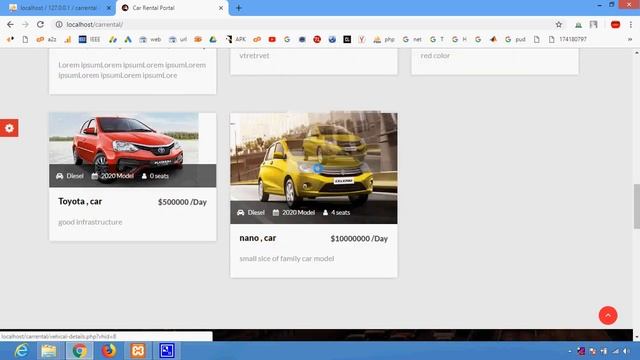Screen dimensions: 640x360
Task: Open the Google Analytics bar chart bookmark
Action: tap(68, 39)
